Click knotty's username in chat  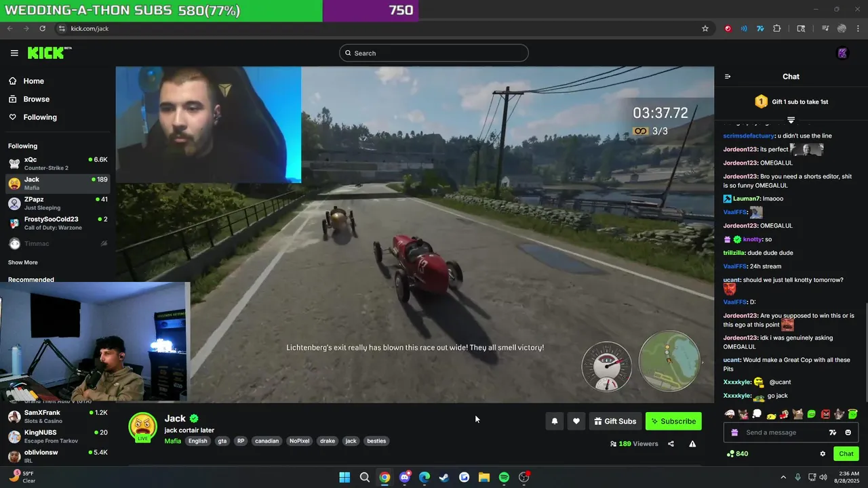(753, 239)
